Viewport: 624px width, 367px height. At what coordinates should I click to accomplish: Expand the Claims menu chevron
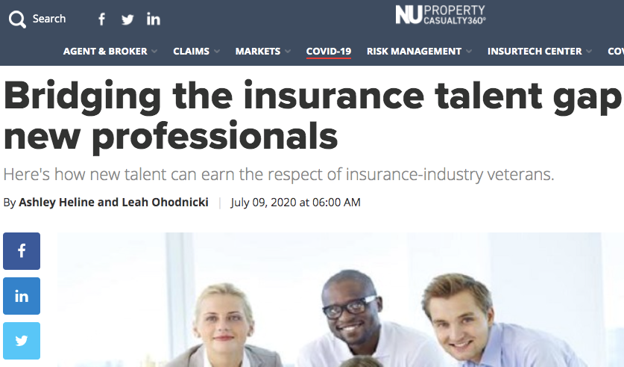217,51
